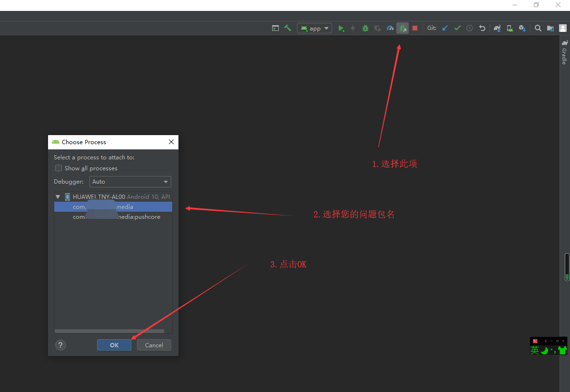Undo changes with rollback arrow icon
The image size is (570, 392).
coord(482,28)
